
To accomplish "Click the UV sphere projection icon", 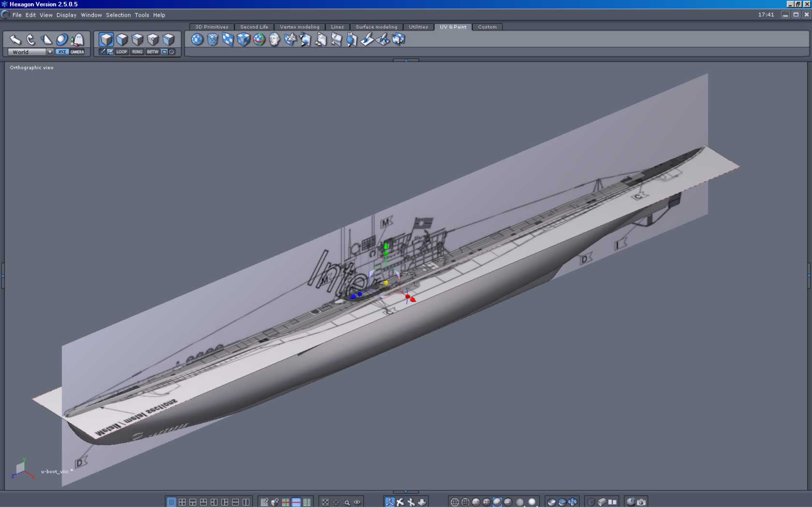I will [197, 40].
